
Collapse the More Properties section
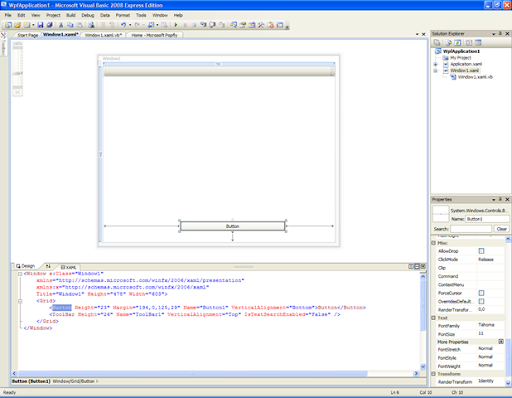pos(501,342)
